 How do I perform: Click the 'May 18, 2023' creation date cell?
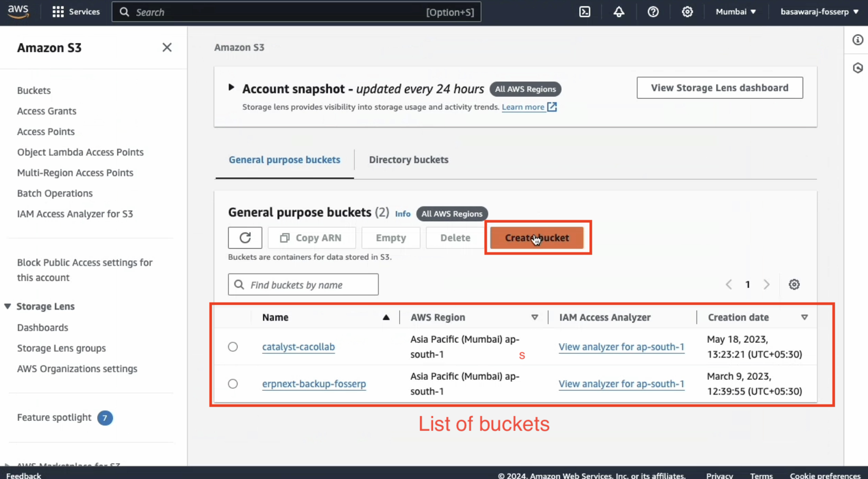754,347
